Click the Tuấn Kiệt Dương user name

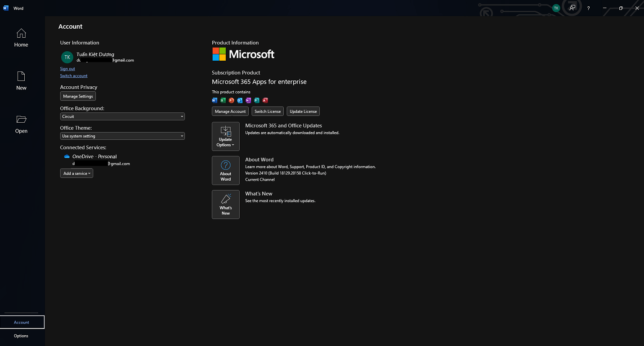tap(95, 54)
